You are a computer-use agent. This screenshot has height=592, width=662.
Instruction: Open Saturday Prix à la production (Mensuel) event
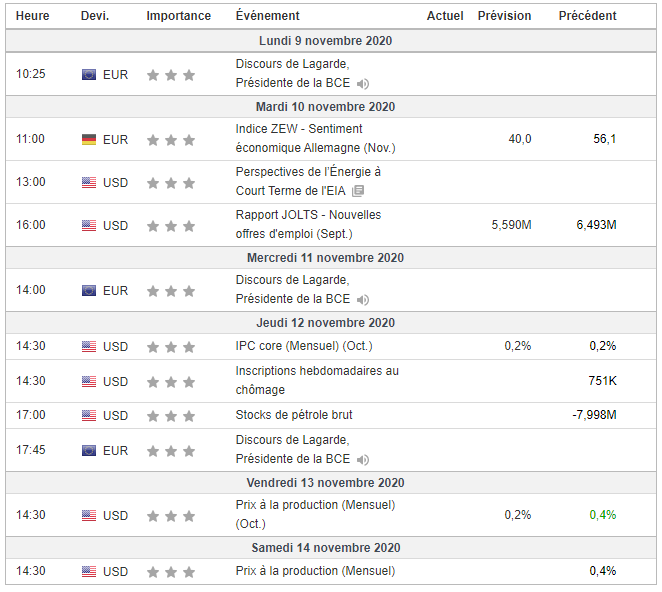315,570
